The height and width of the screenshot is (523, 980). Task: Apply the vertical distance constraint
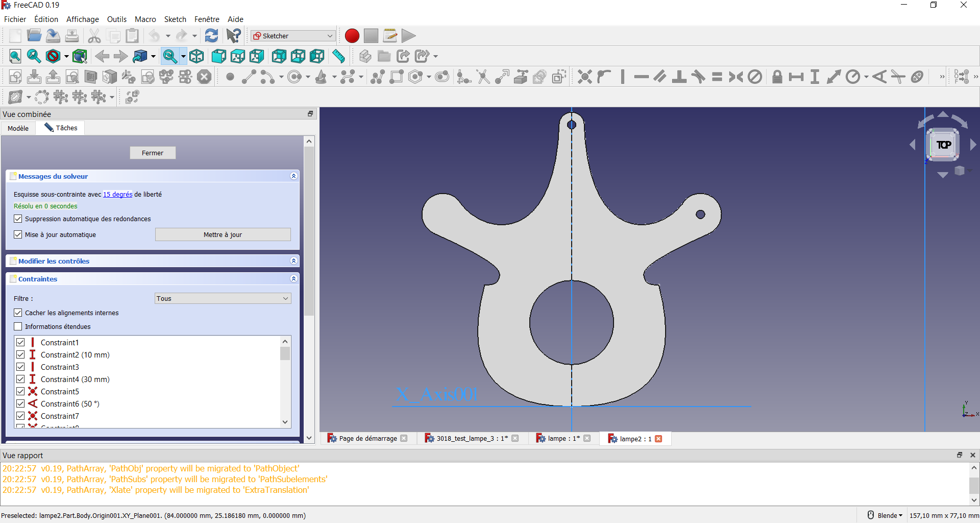[x=815, y=77]
